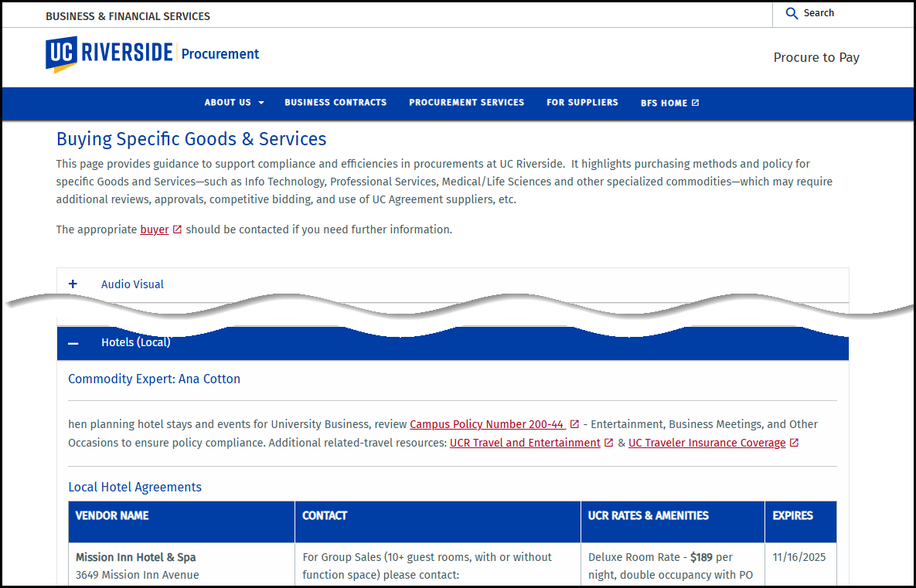The height and width of the screenshot is (588, 916).
Task: Click inside the Search input field
Action: click(x=843, y=13)
